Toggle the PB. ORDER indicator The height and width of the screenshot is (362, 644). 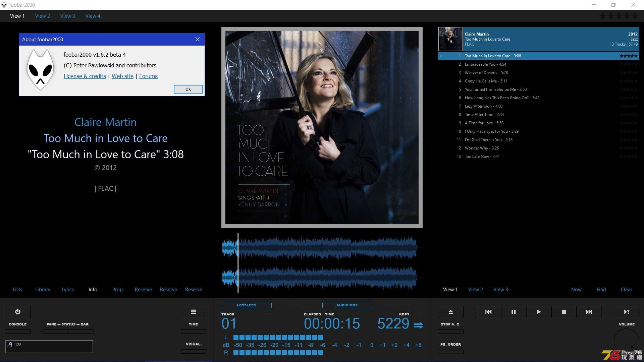click(x=451, y=352)
